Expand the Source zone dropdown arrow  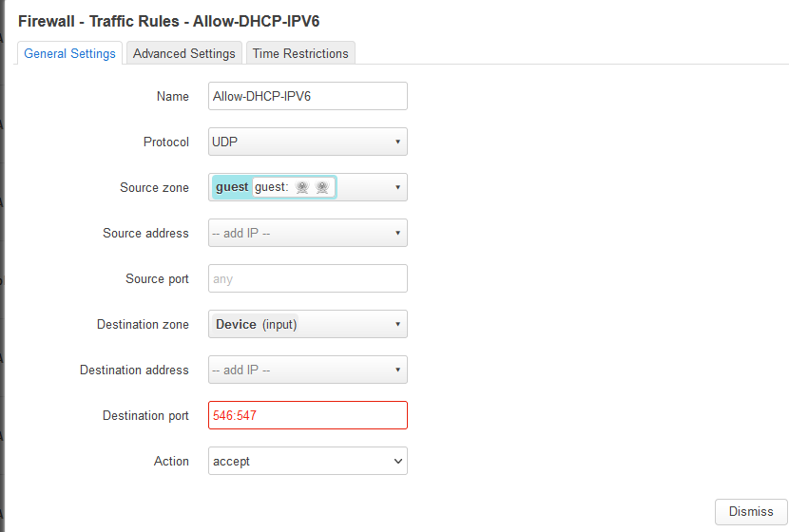[396, 187]
